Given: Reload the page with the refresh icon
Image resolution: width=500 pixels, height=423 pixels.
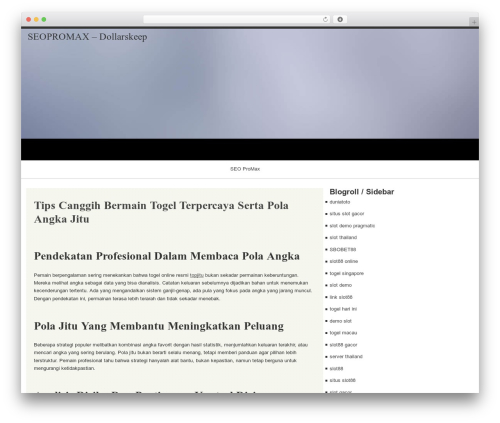Looking at the screenshot, I should 325,19.
